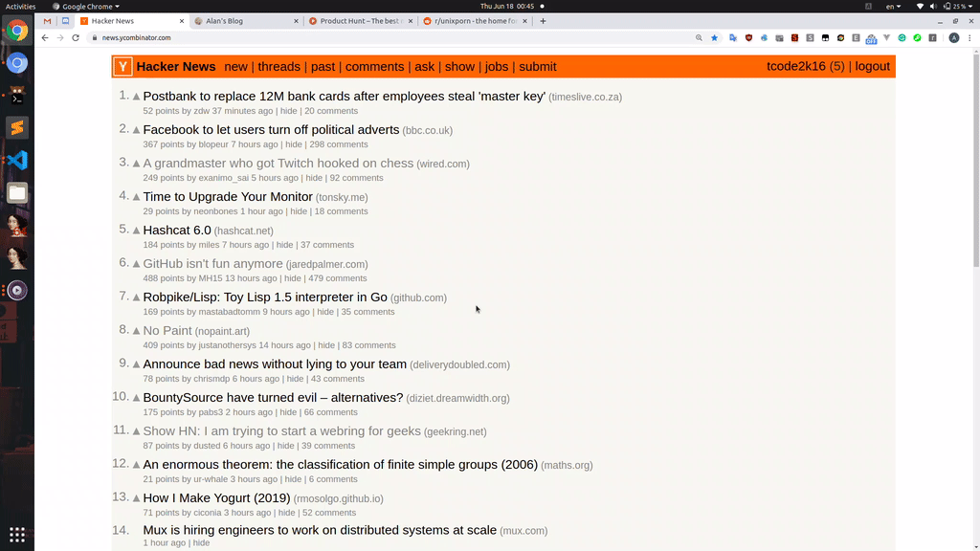Open a new browser tab
This screenshot has height=551, width=980.
(543, 21)
